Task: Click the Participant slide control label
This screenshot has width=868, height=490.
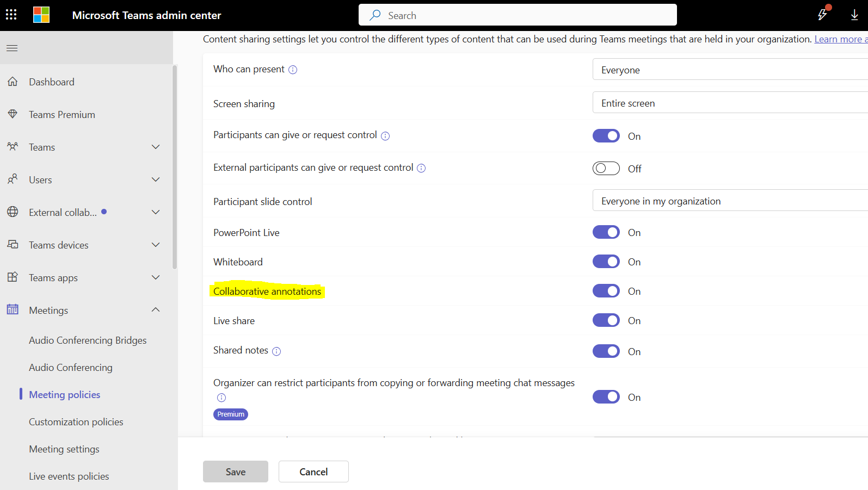Action: [263, 202]
